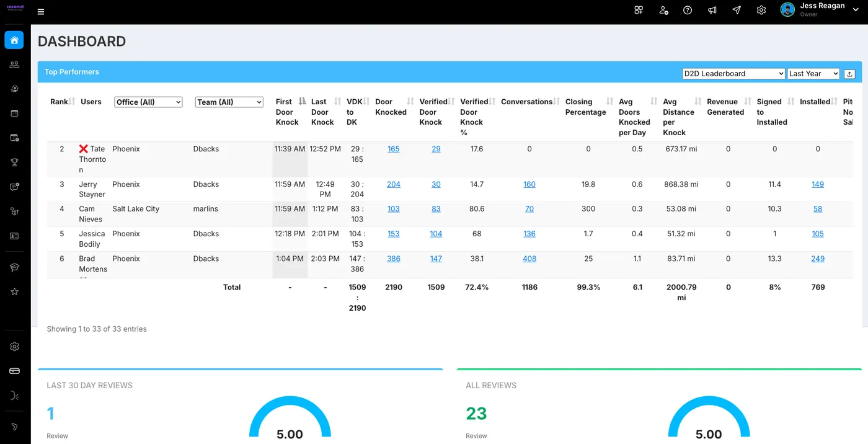Open Cam Nieves' 70 conversations link
The width and height of the screenshot is (868, 444).
click(529, 209)
